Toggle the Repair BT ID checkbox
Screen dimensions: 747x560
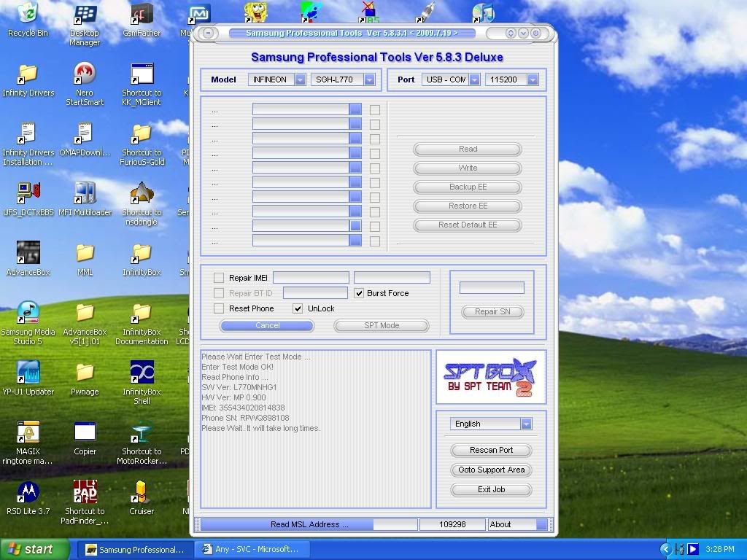pyautogui.click(x=219, y=293)
